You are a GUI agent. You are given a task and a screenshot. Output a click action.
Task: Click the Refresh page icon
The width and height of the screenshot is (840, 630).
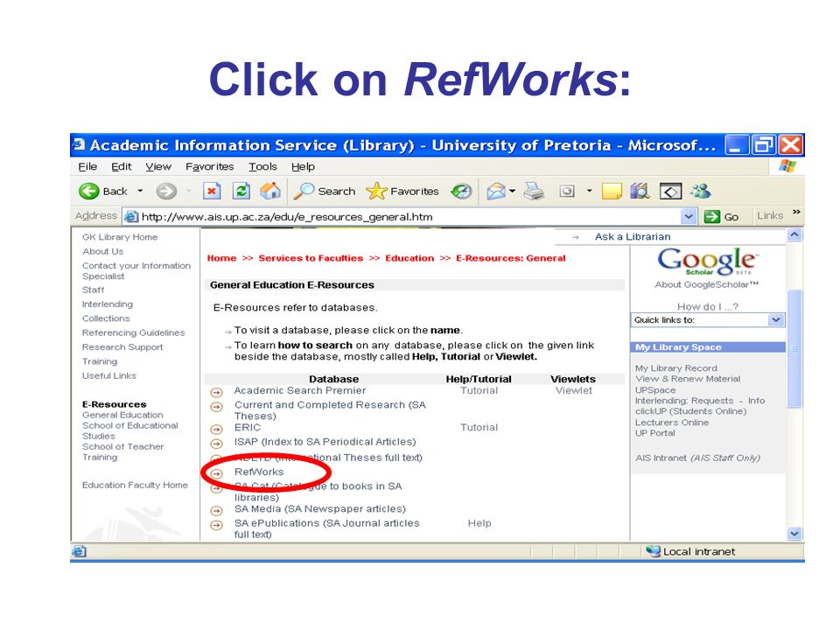click(x=241, y=191)
